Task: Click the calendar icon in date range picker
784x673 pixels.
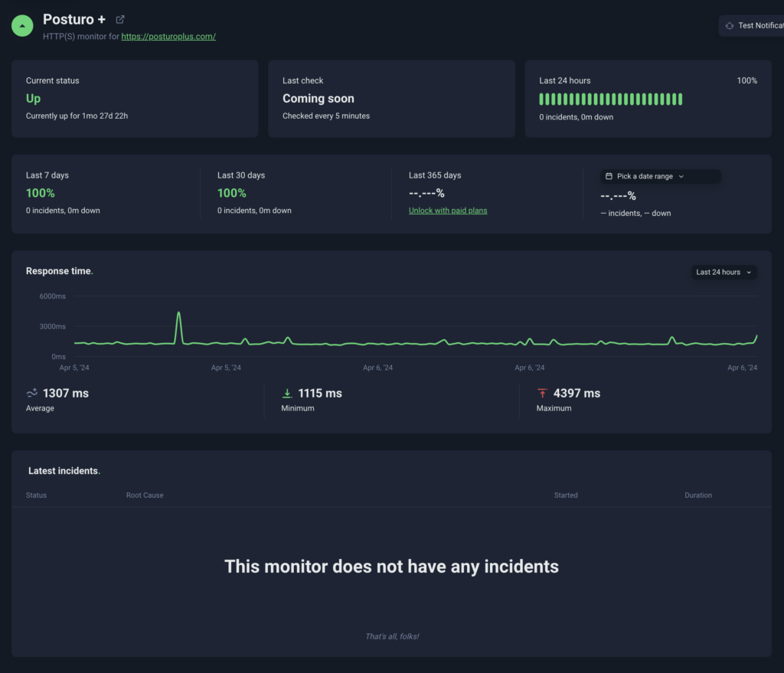Action: coord(609,176)
